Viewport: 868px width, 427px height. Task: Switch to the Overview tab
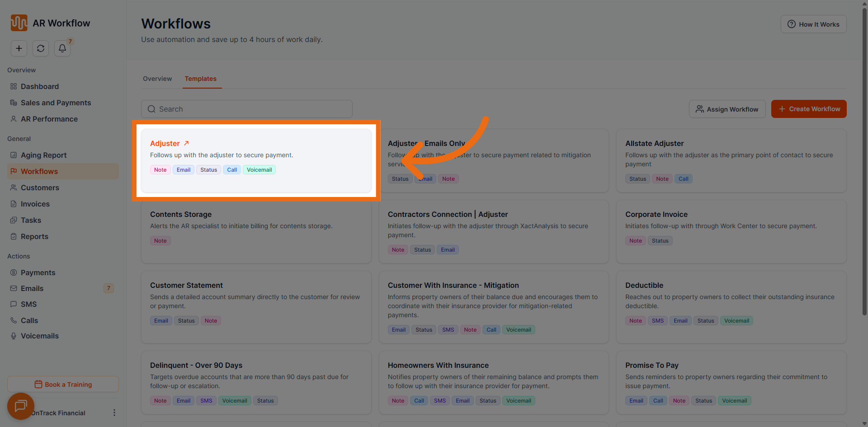[157, 79]
